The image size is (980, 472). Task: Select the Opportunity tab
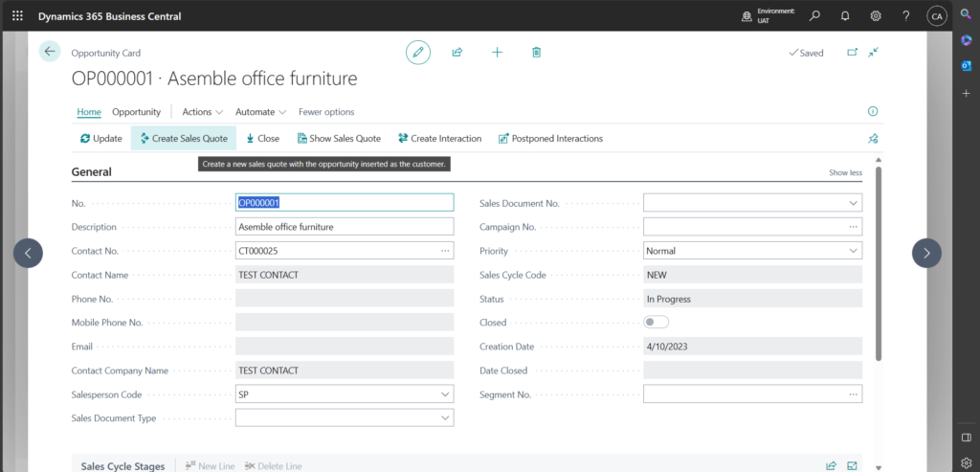click(x=136, y=112)
